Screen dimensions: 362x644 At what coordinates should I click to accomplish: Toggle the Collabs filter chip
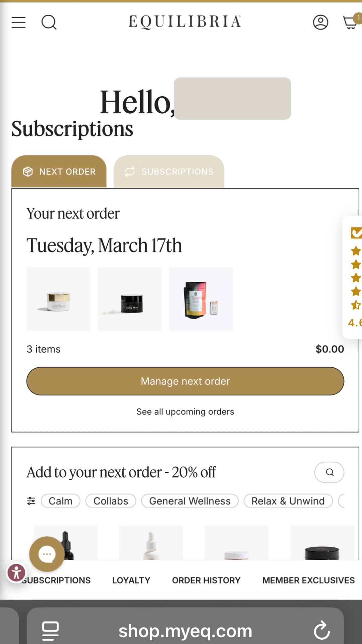point(111,501)
